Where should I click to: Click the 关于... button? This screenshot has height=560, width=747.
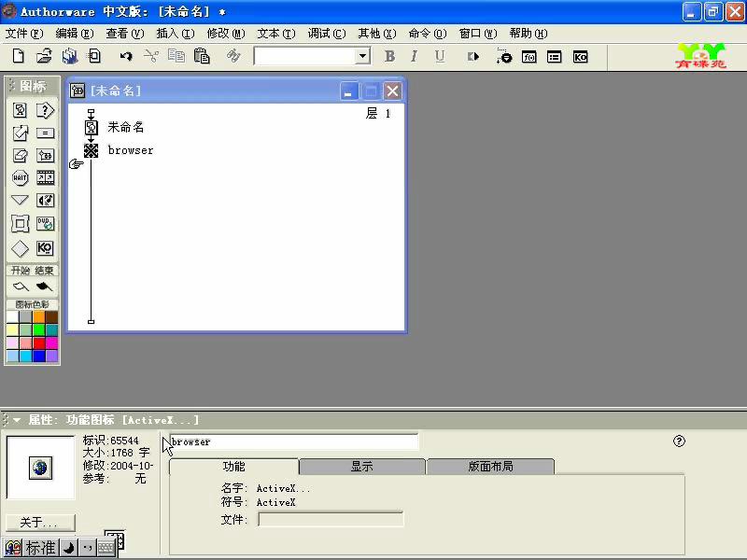tap(40, 523)
